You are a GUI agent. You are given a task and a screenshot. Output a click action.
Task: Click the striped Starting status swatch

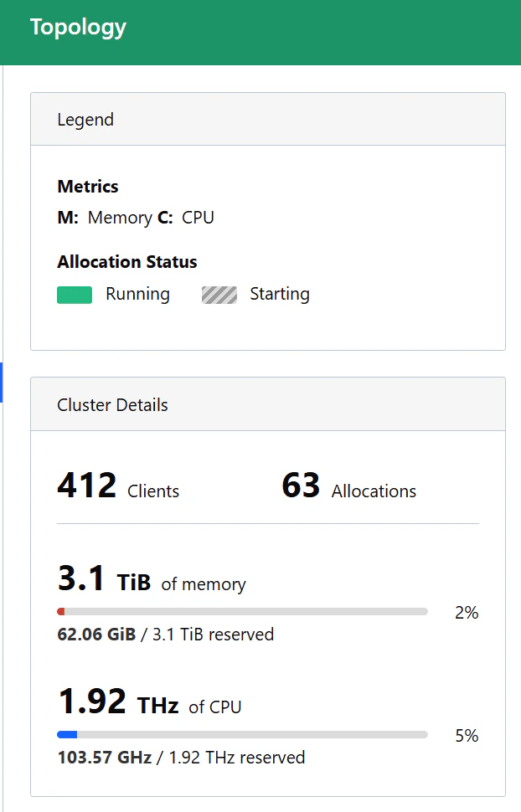click(219, 295)
